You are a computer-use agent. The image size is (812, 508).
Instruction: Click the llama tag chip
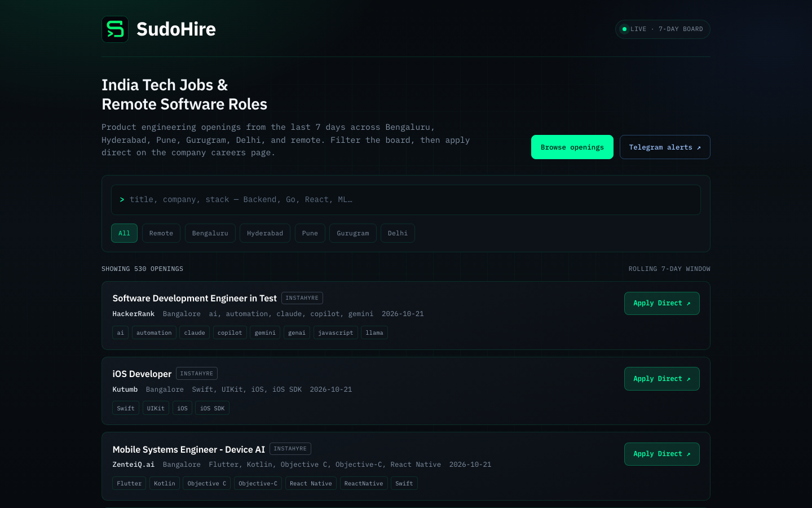tap(374, 333)
